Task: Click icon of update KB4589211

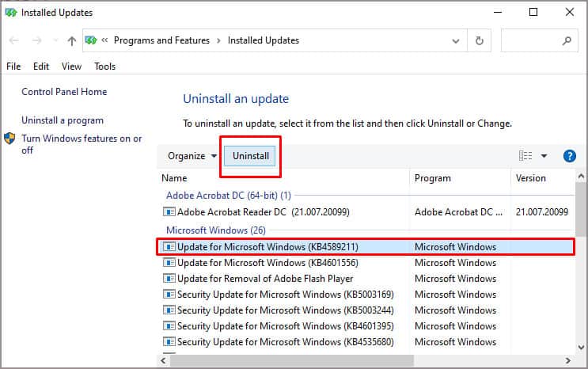Action: 169,246
